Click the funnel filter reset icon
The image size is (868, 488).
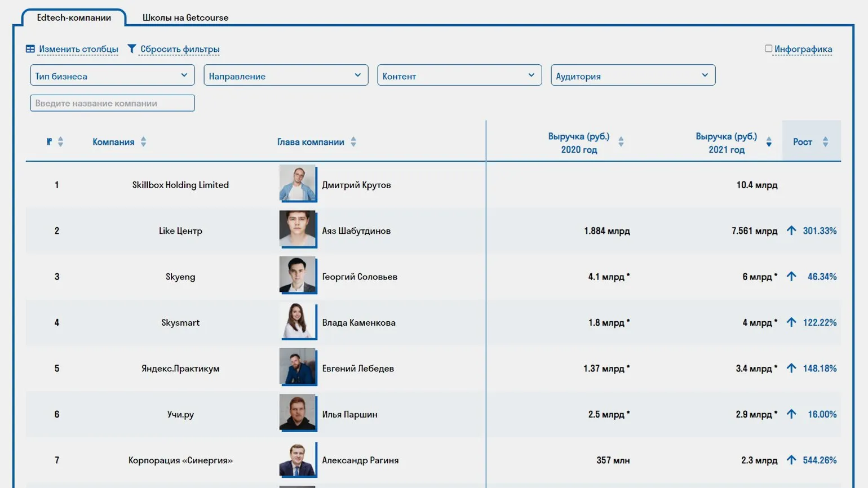click(x=132, y=49)
